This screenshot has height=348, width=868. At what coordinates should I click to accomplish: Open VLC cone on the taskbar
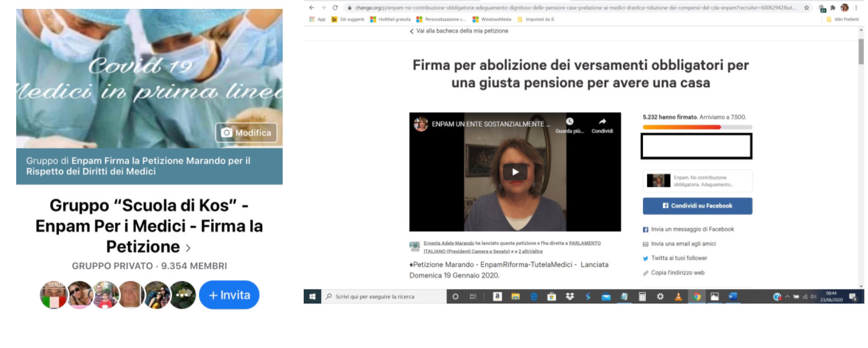pyautogui.click(x=678, y=296)
